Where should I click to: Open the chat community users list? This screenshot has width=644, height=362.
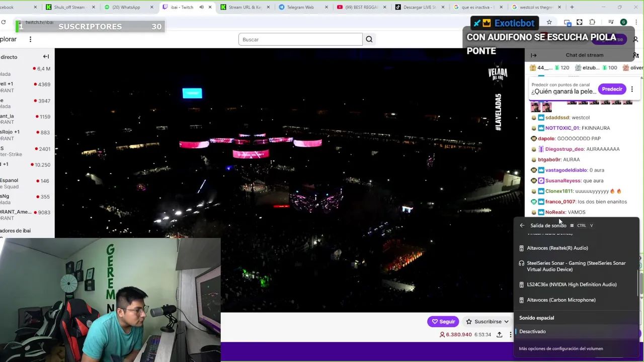(636, 55)
